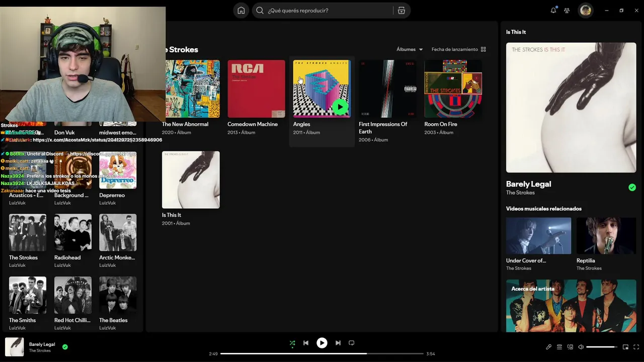This screenshot has width=644, height=362.
Task: Open First Impressions Of Earth cover
Action: 387,89
